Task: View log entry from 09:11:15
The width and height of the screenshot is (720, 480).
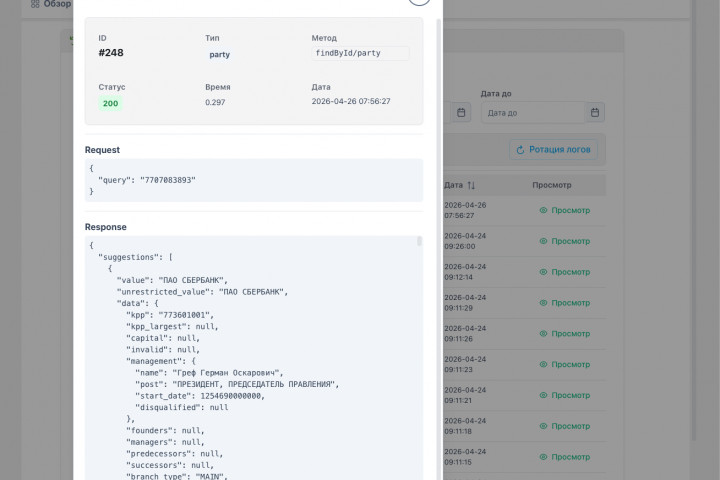Action: click(x=565, y=457)
